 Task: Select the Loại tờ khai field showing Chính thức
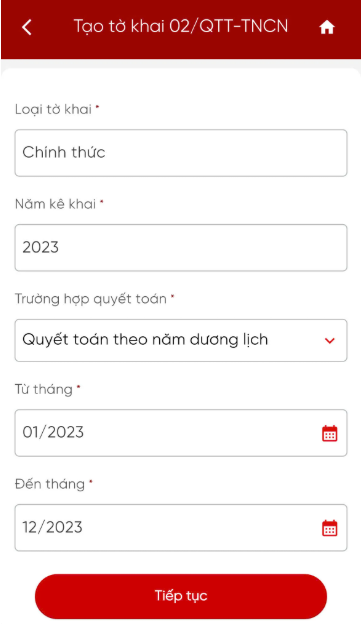181,153
